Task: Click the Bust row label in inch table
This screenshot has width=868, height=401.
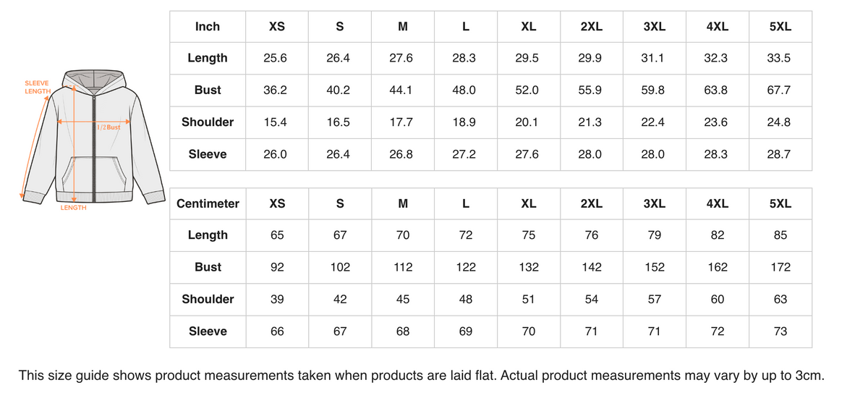Action: click(208, 90)
